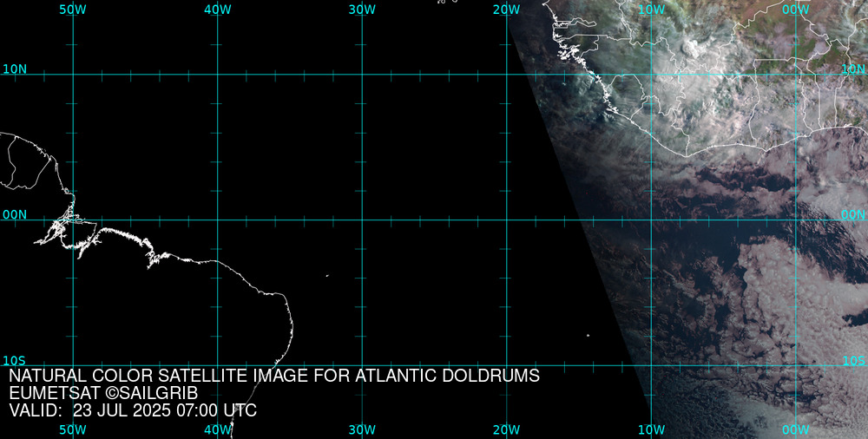Click the top 40W longitude label
The width and height of the screenshot is (868, 439).
click(218, 10)
